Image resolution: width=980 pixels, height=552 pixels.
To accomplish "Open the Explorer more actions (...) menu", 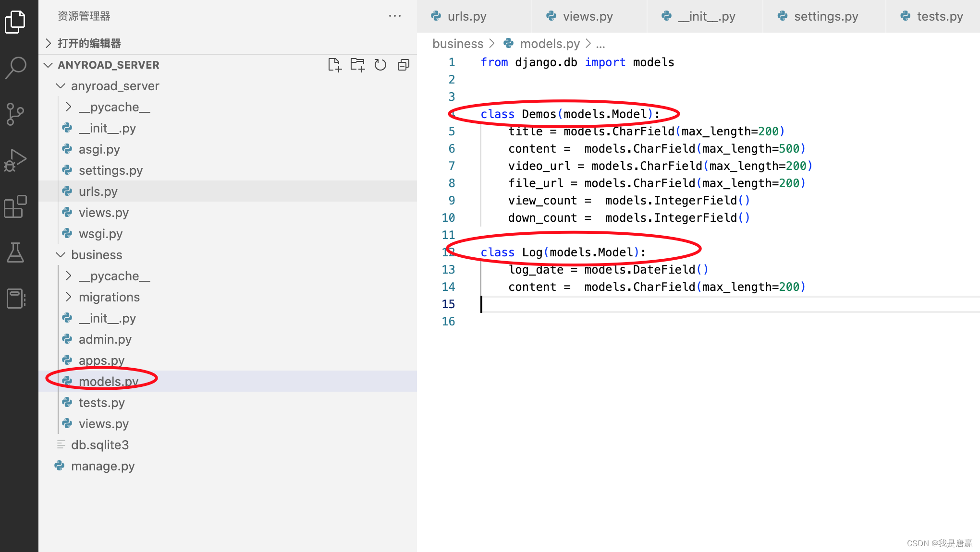I will [x=394, y=16].
